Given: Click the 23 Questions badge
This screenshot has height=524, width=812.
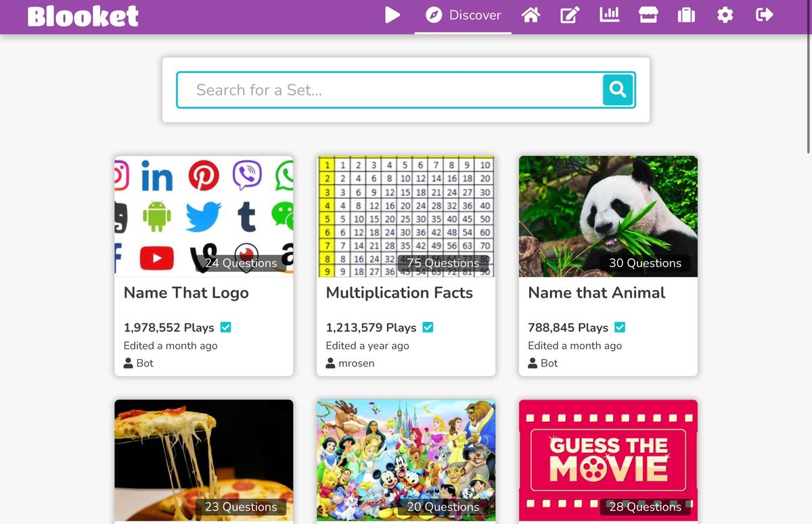Looking at the screenshot, I should pos(241,507).
